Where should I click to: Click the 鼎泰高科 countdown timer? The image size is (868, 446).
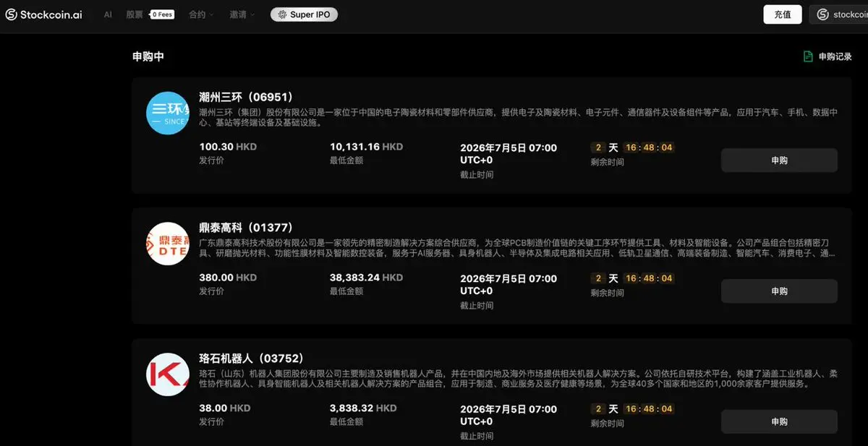tap(633, 278)
